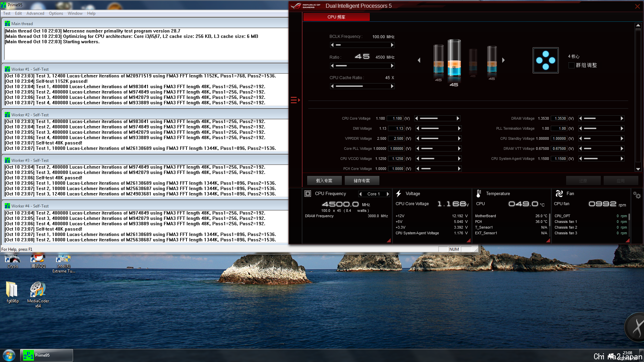Viewport: 644px width, 362px height.
Task: Click the PCH Core Voltage value field
Action: click(396, 169)
